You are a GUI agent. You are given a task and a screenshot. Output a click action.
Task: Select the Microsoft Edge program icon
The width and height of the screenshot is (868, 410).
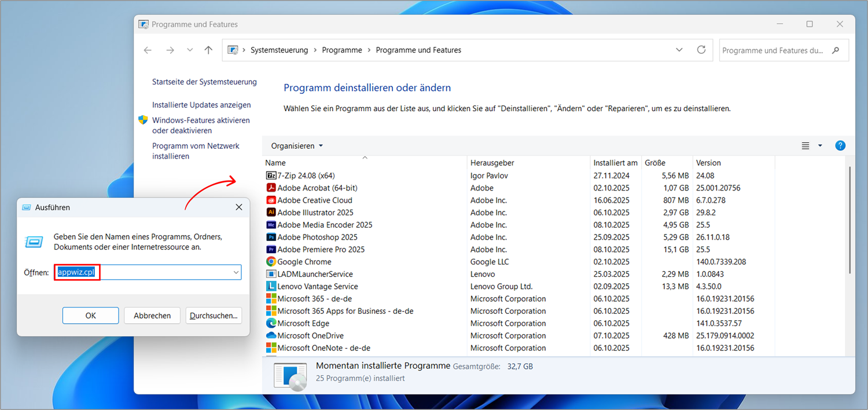[271, 323]
